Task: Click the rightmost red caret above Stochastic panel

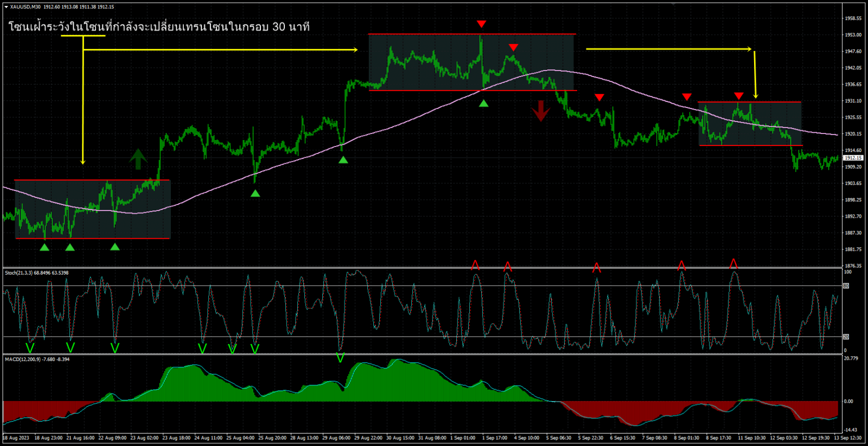Action: pyautogui.click(x=733, y=264)
